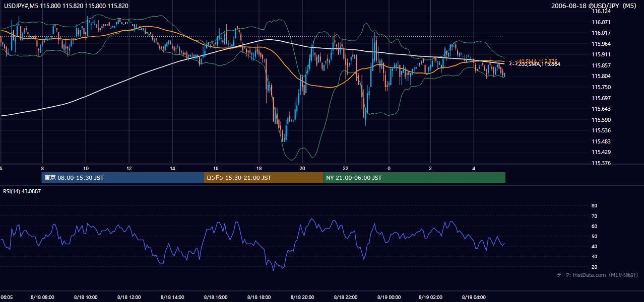Click the hour label 4 under the price chart

(x=474, y=168)
